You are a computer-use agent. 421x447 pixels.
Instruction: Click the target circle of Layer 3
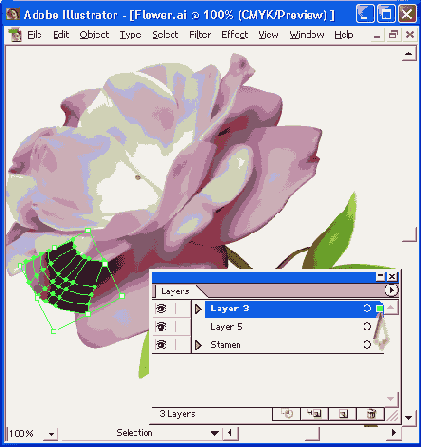pyautogui.click(x=367, y=308)
